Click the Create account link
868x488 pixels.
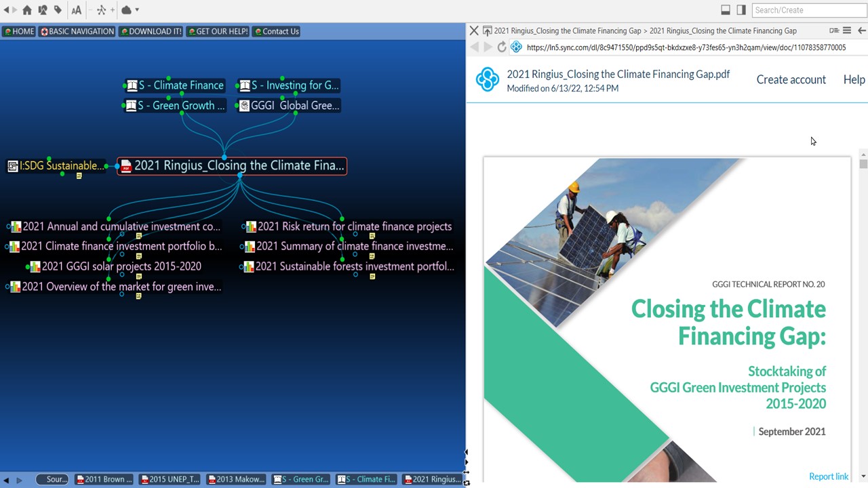791,79
